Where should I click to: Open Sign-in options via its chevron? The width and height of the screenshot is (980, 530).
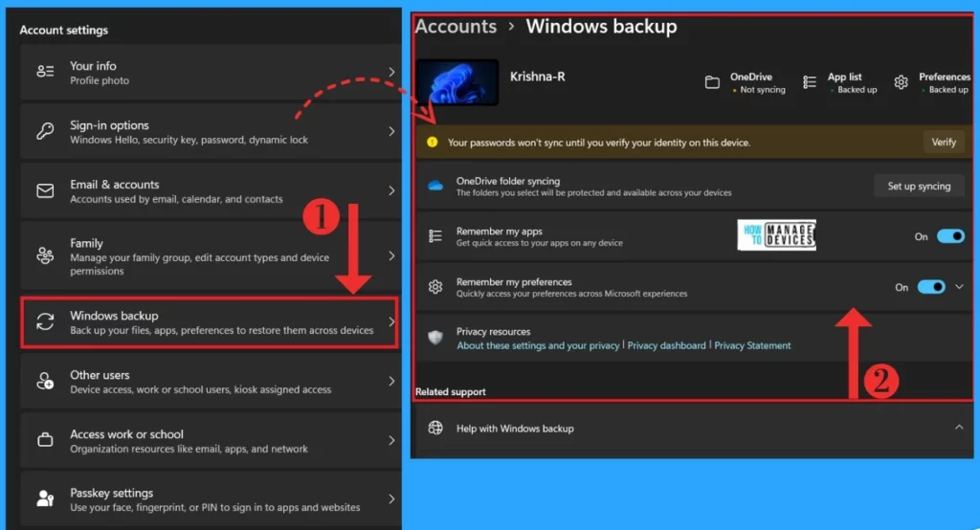tap(391, 131)
